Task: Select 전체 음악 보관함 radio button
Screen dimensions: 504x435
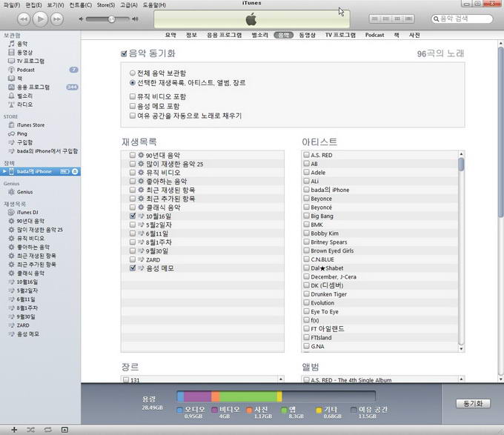Action: pyautogui.click(x=132, y=73)
